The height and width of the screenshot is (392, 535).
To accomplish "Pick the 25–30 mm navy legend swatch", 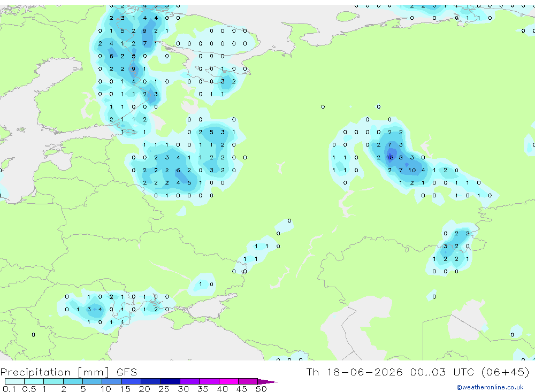I will click(170, 381).
